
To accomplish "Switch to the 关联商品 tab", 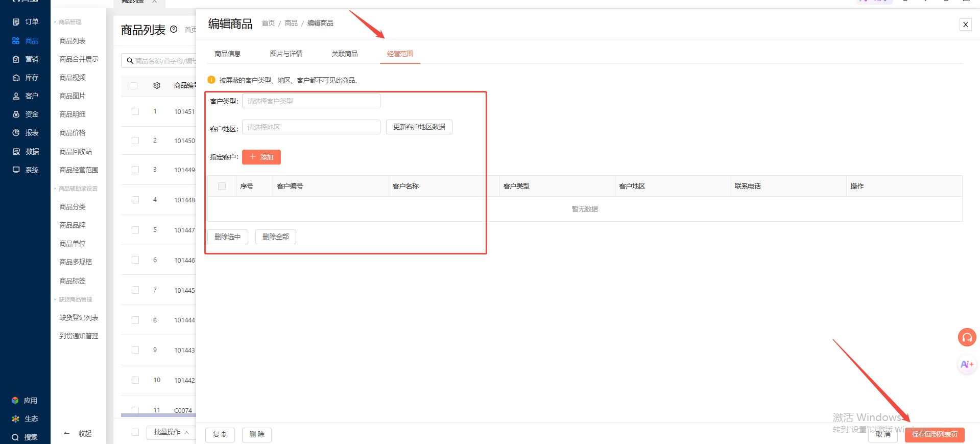I will click(x=345, y=54).
